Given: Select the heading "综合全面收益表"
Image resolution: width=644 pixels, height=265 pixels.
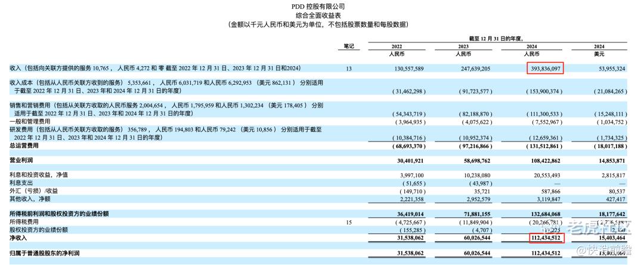Looking at the screenshot, I should tap(318, 15).
